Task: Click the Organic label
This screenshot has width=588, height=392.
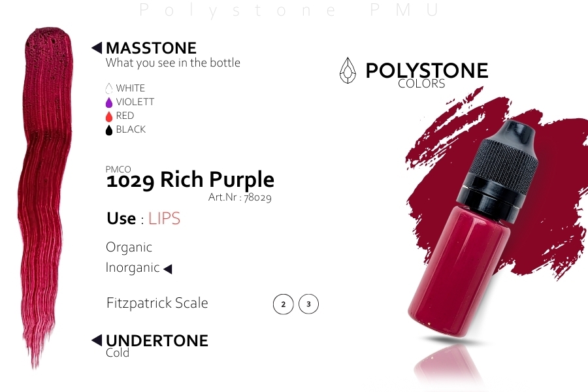Action: point(129,247)
